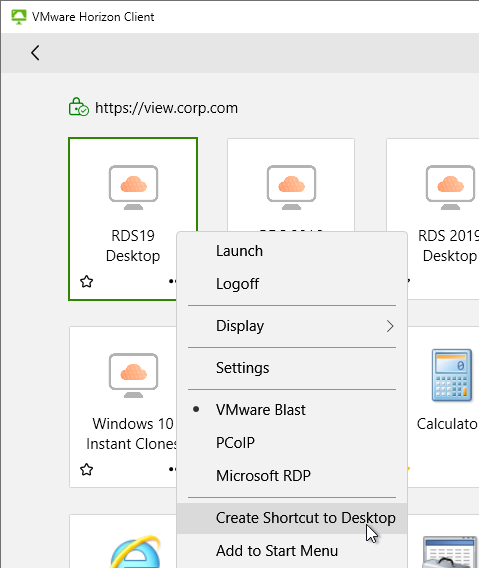479x568 pixels.
Task: Click Create Shortcut to Desktop
Action: click(292, 518)
